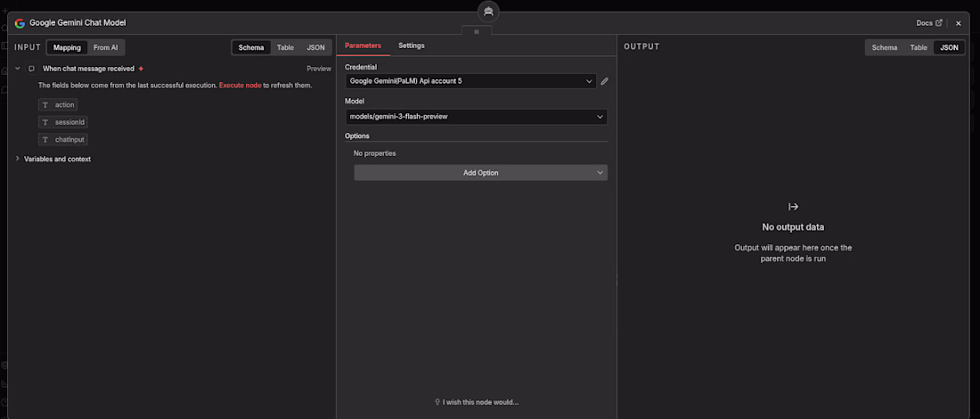Click the Google logo icon in the title bar

(x=20, y=23)
